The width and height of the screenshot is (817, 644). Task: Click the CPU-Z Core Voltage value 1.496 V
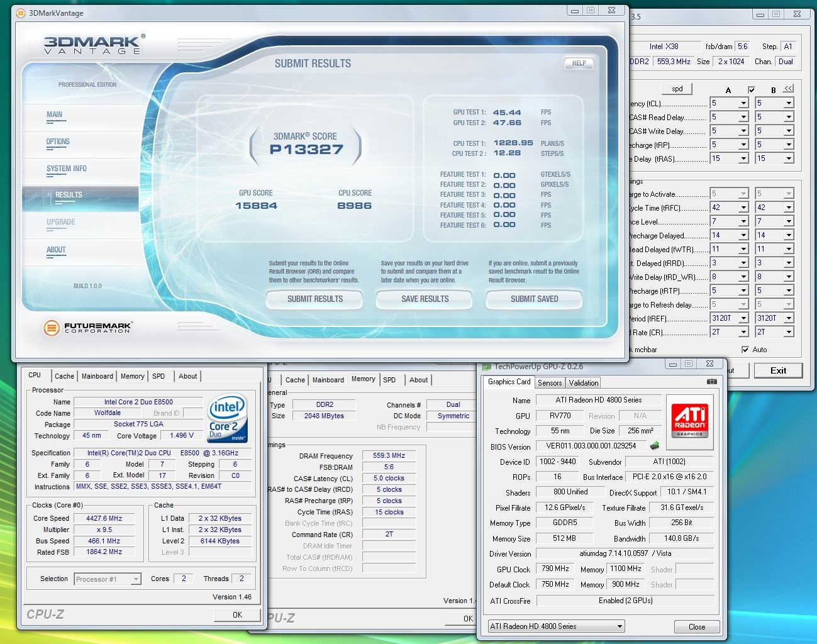(182, 435)
